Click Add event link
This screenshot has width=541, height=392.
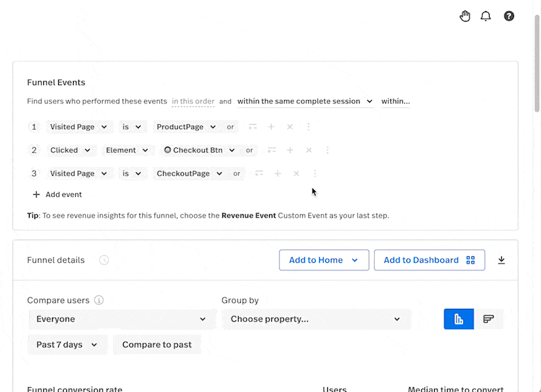(57, 195)
